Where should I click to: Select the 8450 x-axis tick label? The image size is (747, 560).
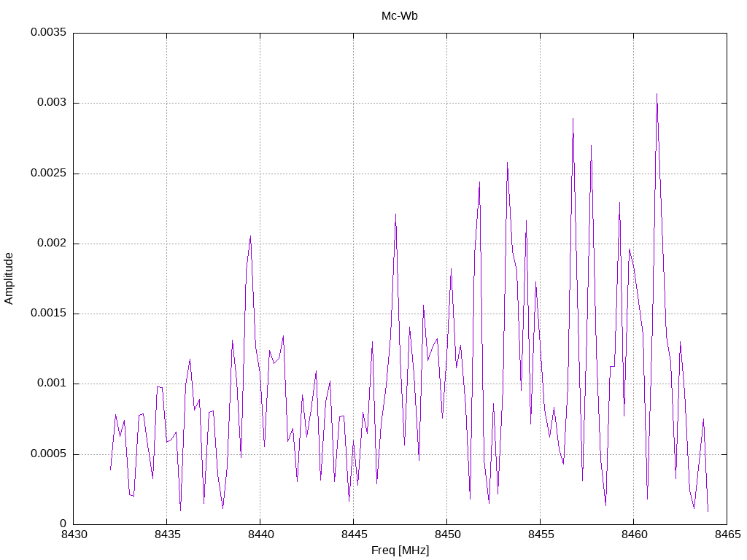pos(447,534)
